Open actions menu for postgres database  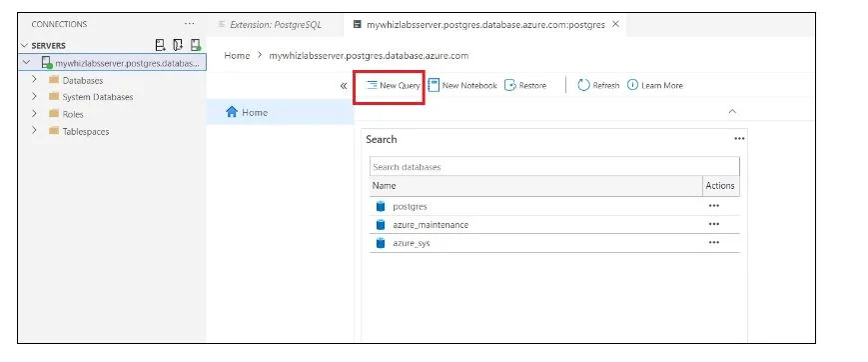click(714, 206)
